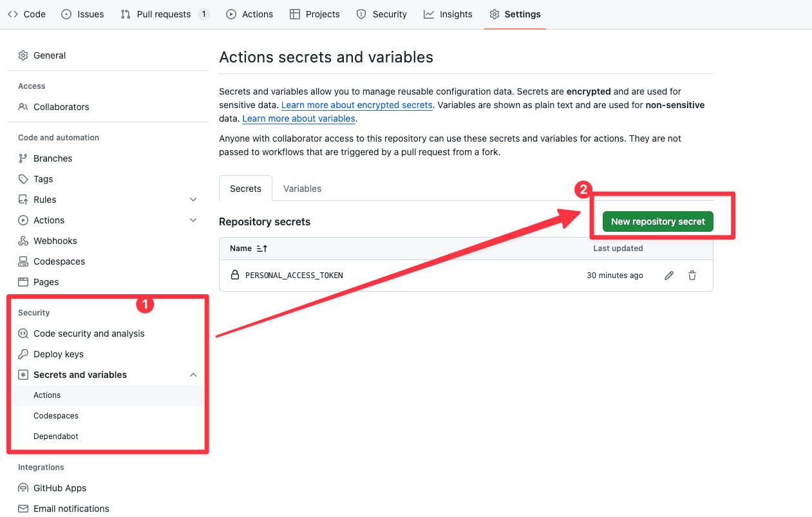Open Code security and analysis settings
The height and width of the screenshot is (517, 812).
click(x=89, y=334)
